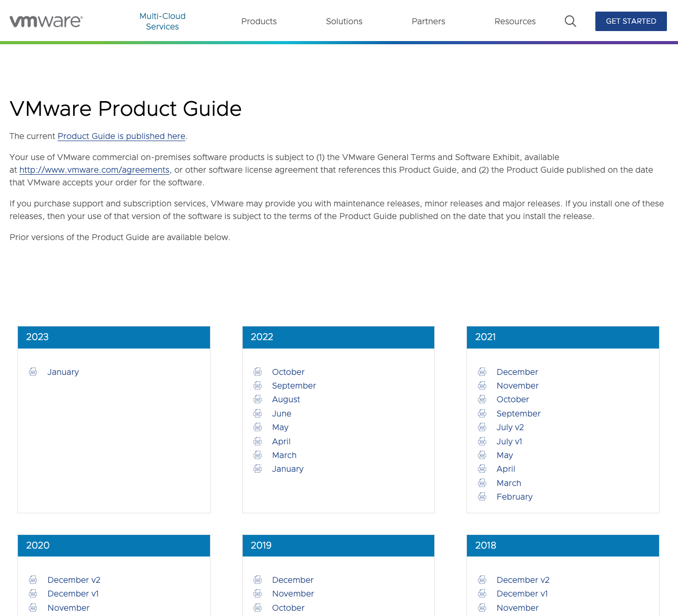Viewport: 678px width, 616px height.
Task: Open the 2019 December product guide
Action: pyautogui.click(x=293, y=580)
